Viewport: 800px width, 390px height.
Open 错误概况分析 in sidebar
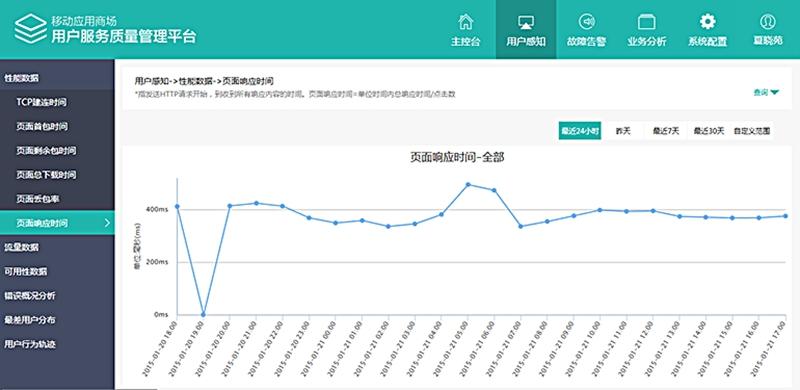pos(57,296)
